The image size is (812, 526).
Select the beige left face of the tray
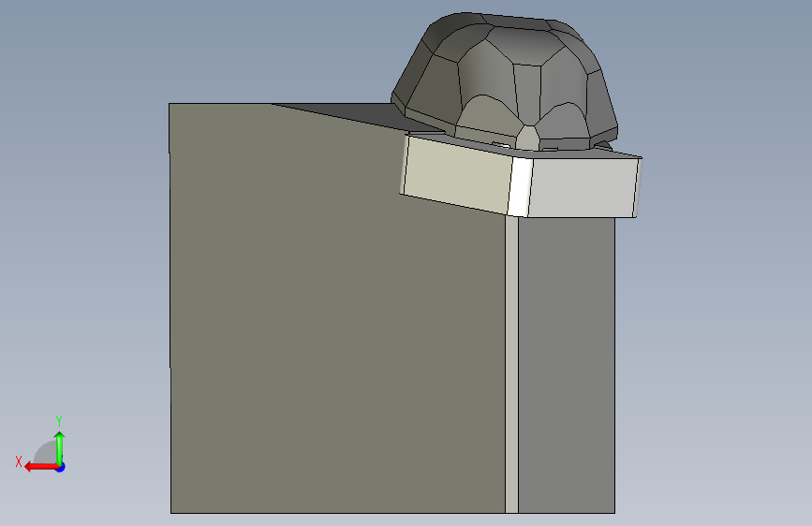(456, 174)
